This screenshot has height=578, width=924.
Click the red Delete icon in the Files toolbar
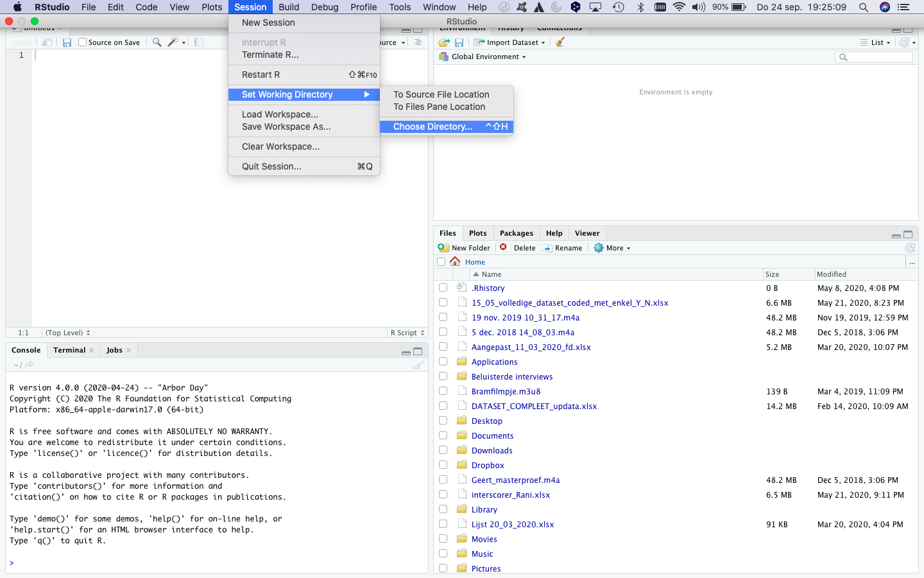tap(503, 247)
